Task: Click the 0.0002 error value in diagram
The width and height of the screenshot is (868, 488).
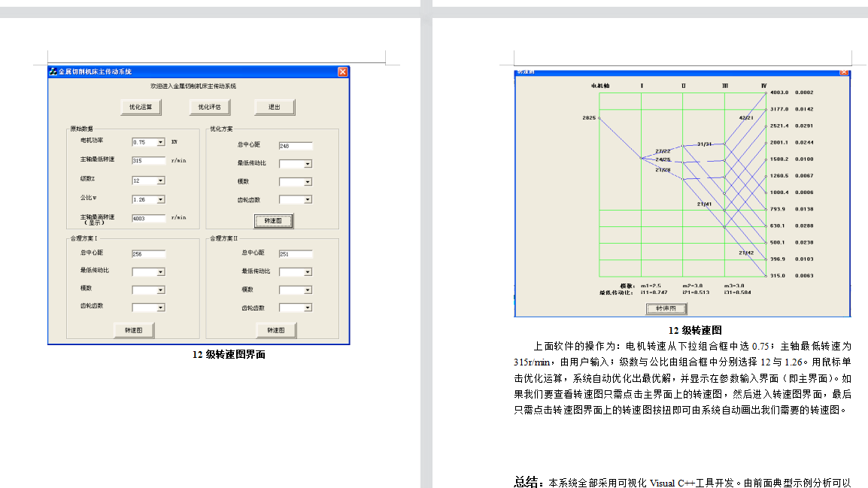Action: [804, 92]
